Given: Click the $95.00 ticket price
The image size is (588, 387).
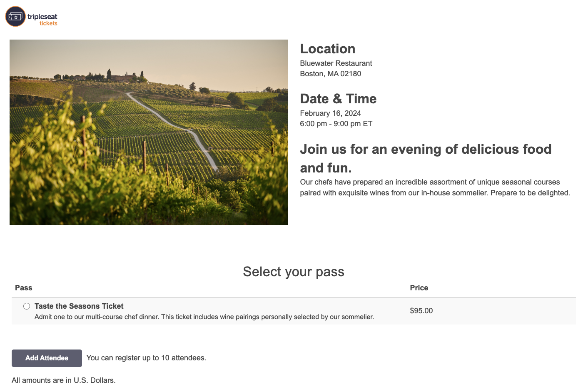Looking at the screenshot, I should click(421, 311).
